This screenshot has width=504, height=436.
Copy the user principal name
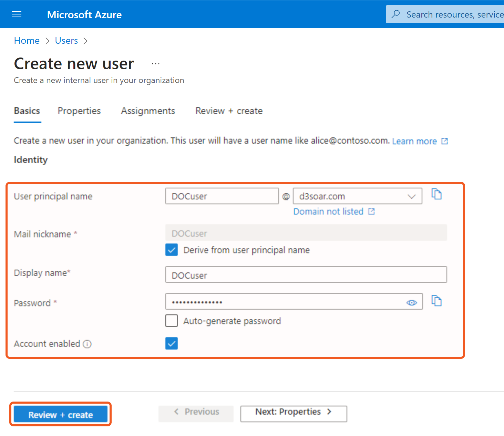coord(436,194)
